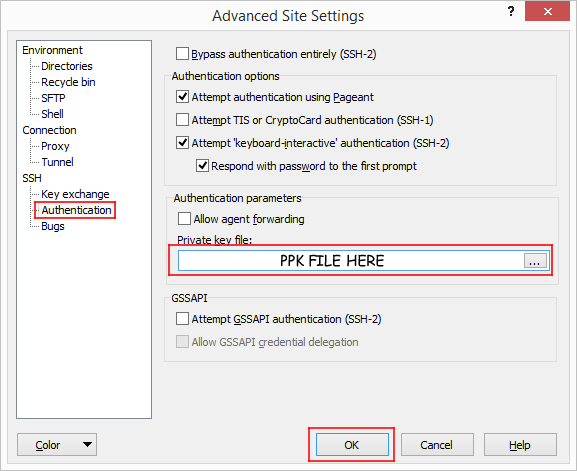Select Directories in the settings tree
The height and width of the screenshot is (471, 577).
click(67, 66)
